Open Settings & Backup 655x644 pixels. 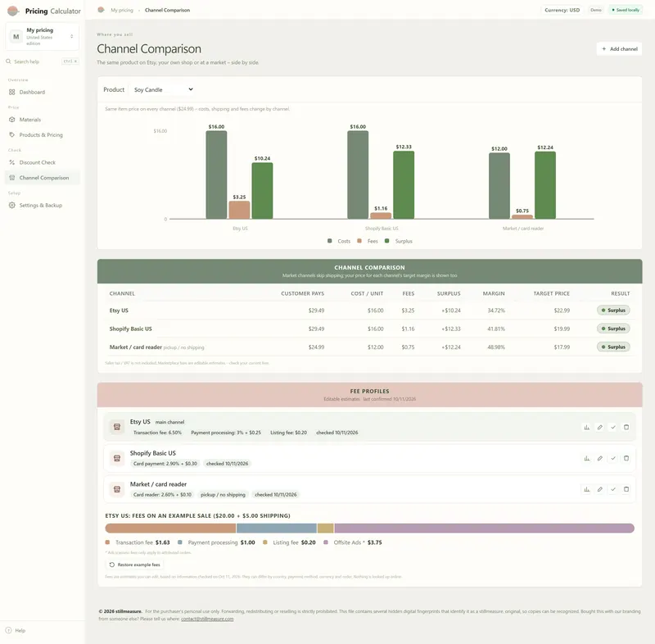coord(42,205)
